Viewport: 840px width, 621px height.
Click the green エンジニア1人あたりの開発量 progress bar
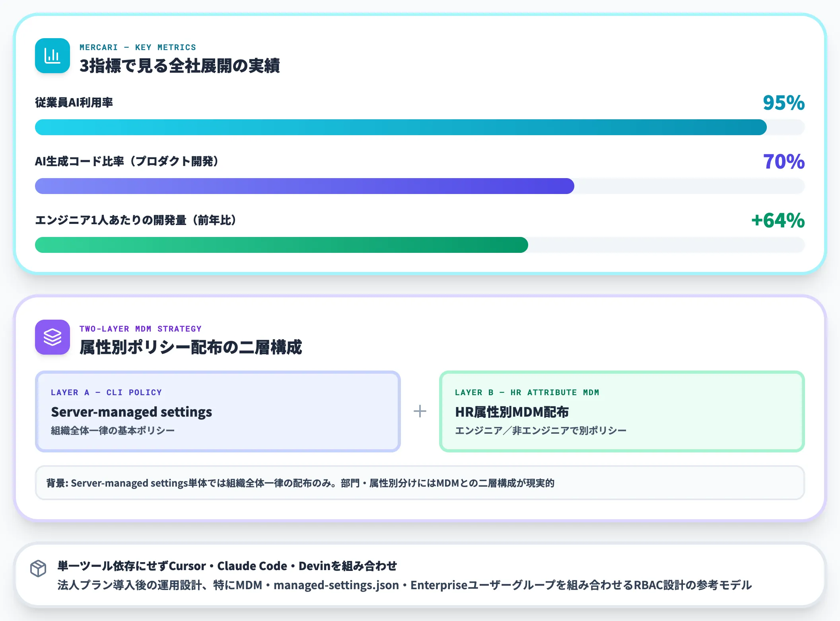tap(420, 245)
